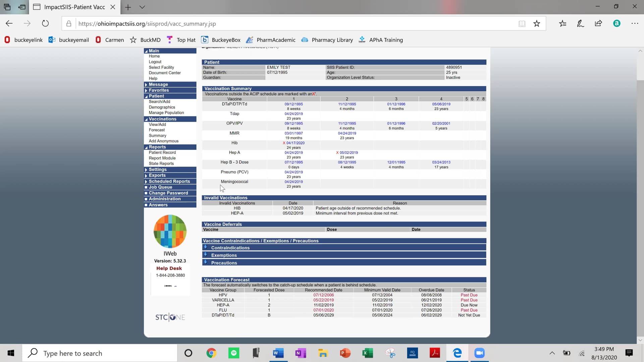The height and width of the screenshot is (362, 644).
Task: Click the IWeb colorful globe logo
Action: [170, 231]
